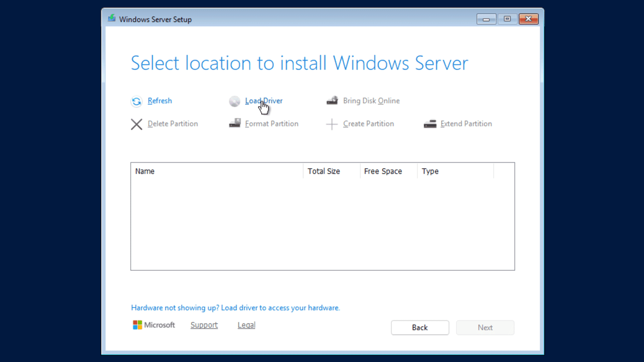Click the Extend Partition drive icon
The image size is (644, 362).
[430, 124]
